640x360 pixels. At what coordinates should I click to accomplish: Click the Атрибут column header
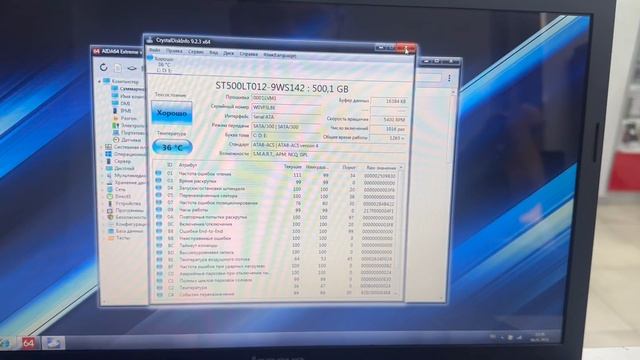pos(188,165)
